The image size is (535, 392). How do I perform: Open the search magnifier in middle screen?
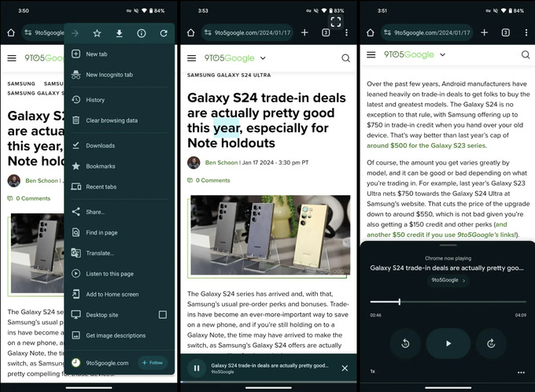tap(346, 58)
